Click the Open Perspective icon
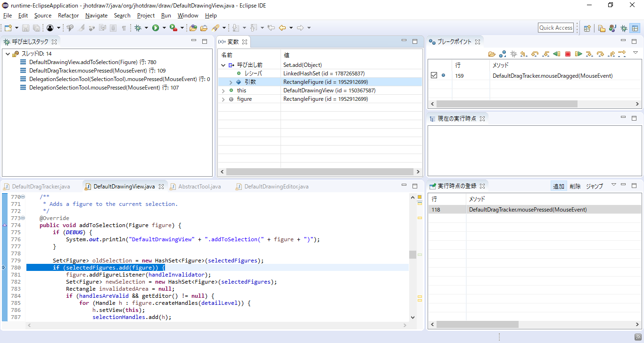Screen dimensions: 644x343 587,28
